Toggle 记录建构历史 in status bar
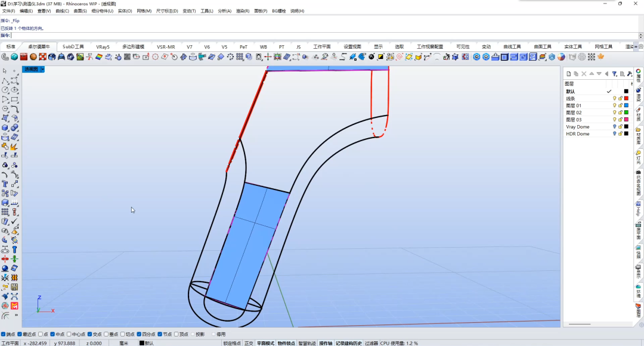 [349, 343]
